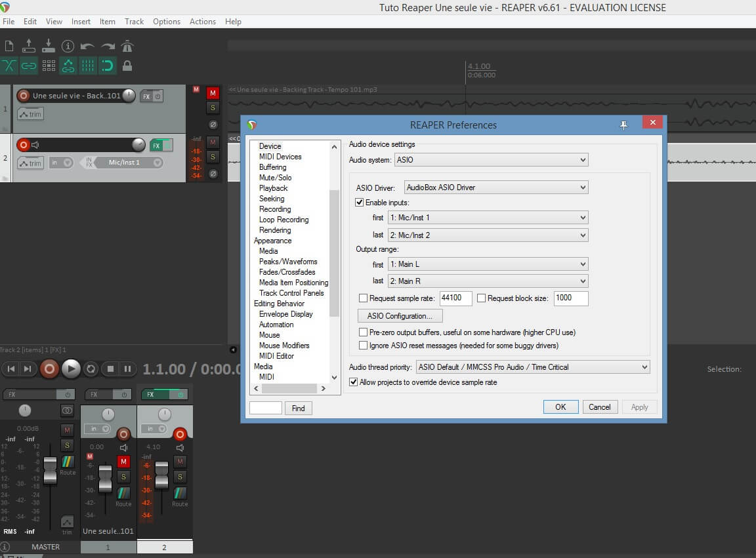Select MIDI Devices in preferences tree

pyautogui.click(x=280, y=157)
